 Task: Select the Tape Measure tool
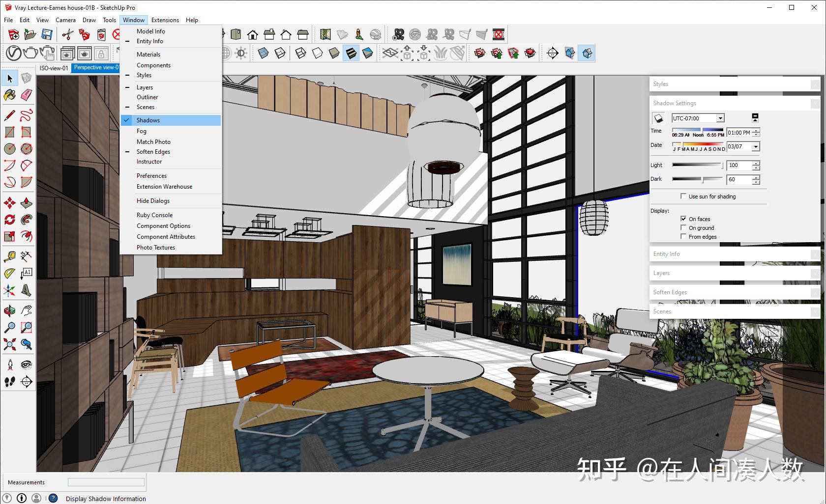[10, 256]
